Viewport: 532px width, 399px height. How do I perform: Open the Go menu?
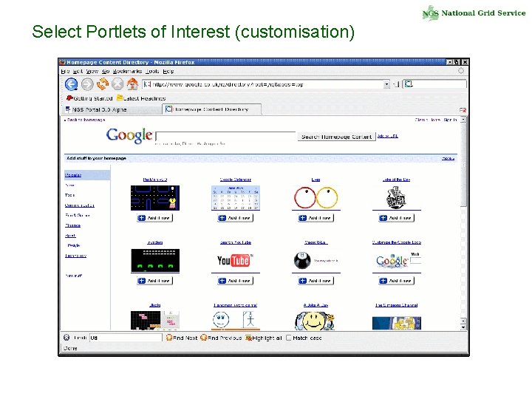[106, 71]
